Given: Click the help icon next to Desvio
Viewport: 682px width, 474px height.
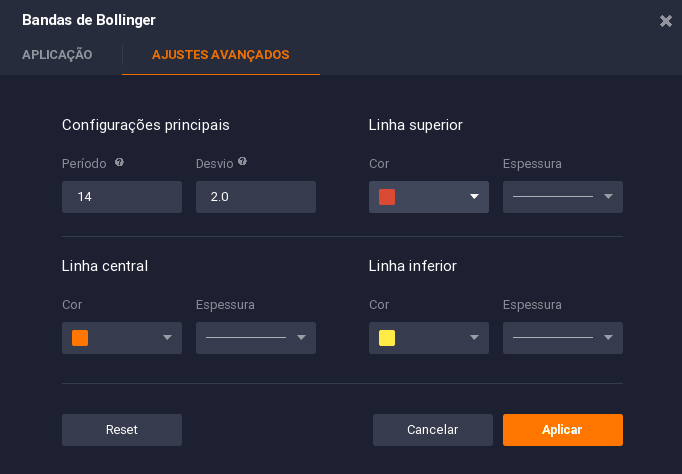Looking at the screenshot, I should (x=242, y=161).
